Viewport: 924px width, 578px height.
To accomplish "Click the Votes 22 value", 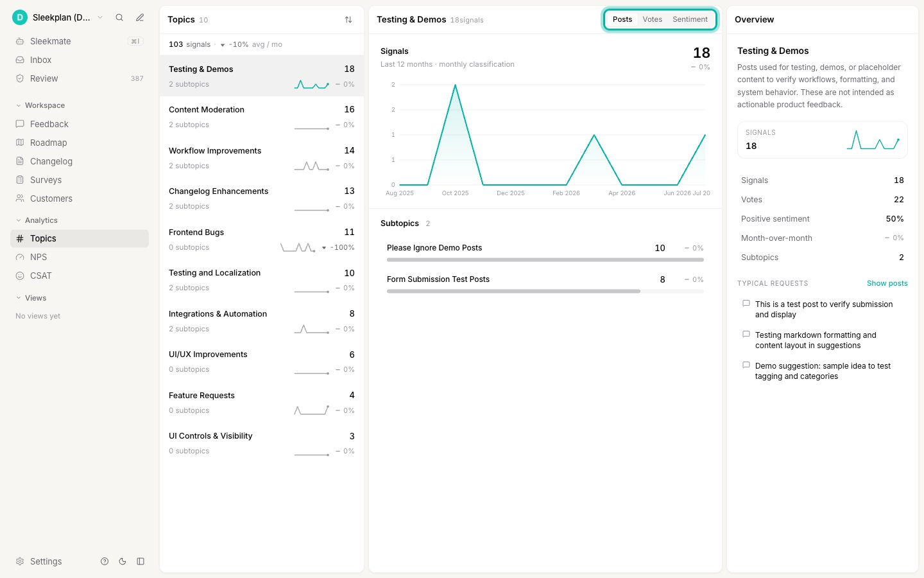I will [x=899, y=200].
